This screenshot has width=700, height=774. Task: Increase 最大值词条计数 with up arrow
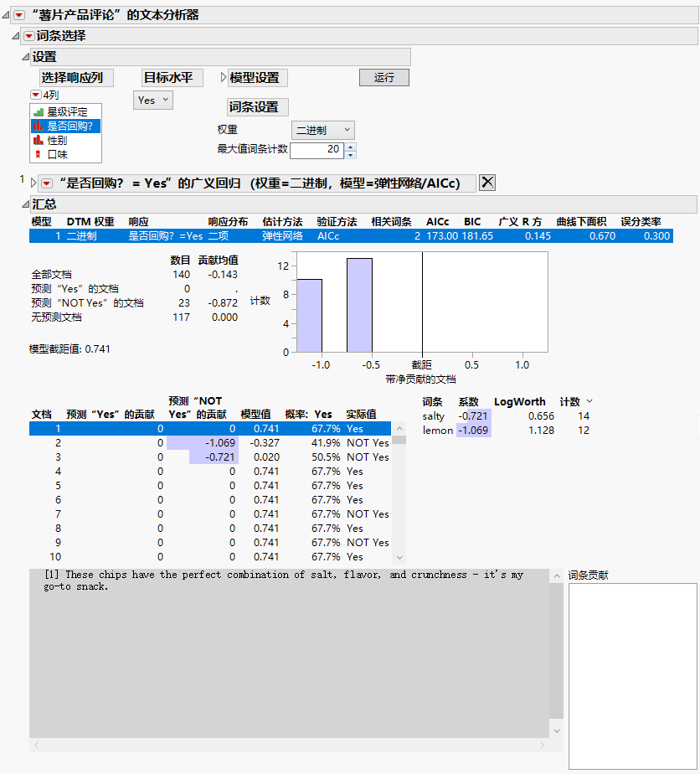(x=350, y=146)
